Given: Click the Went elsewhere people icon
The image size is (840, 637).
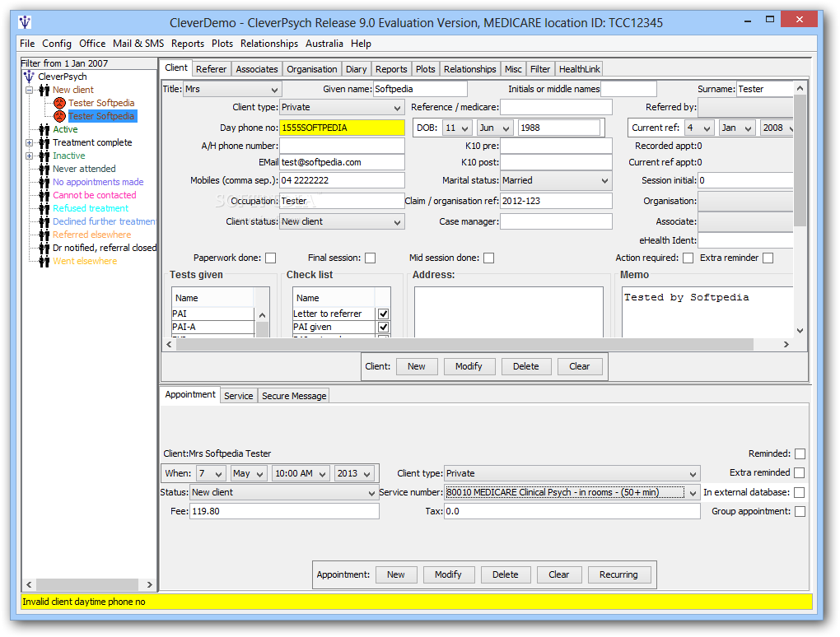Looking at the screenshot, I should tap(44, 261).
